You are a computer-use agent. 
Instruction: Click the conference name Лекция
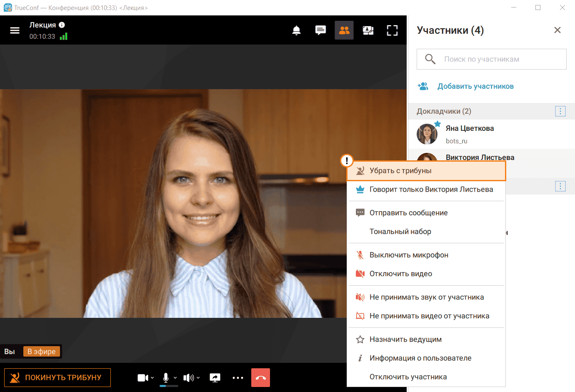pos(42,25)
